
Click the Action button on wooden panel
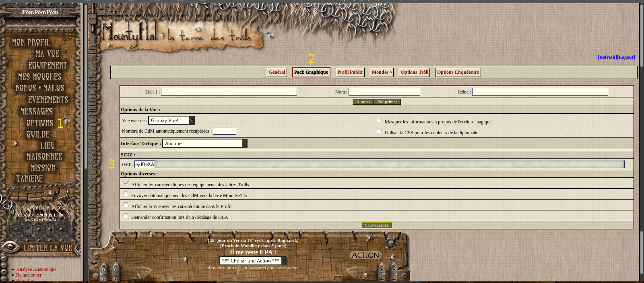tap(365, 255)
